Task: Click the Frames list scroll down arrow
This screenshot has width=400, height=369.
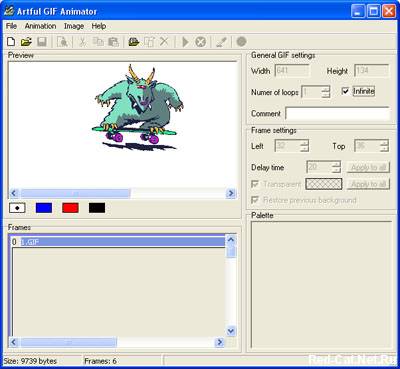Action: tap(231, 331)
